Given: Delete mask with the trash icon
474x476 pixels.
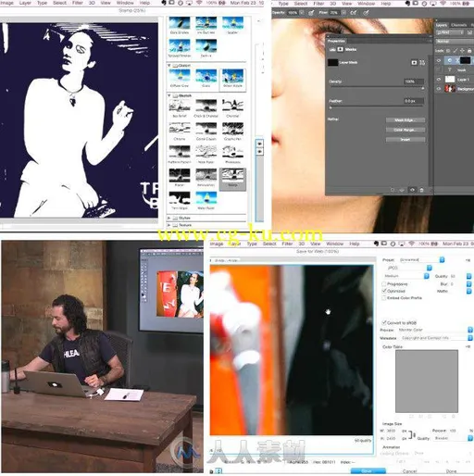Looking at the screenshot, I should pyautogui.click(x=421, y=190).
